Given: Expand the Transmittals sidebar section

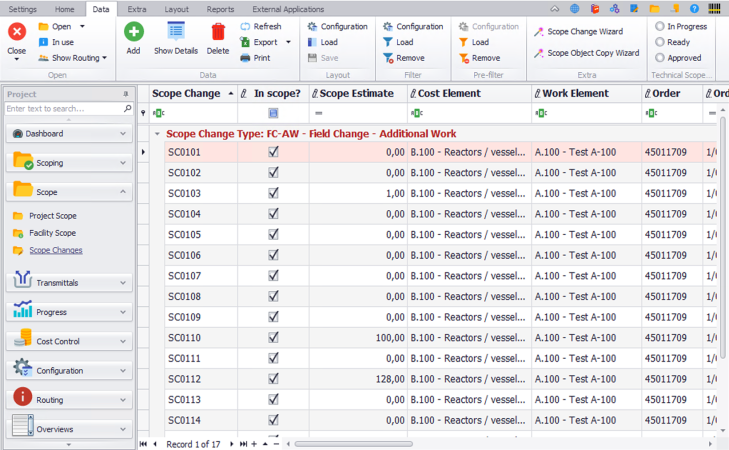Looking at the screenshot, I should point(69,283).
